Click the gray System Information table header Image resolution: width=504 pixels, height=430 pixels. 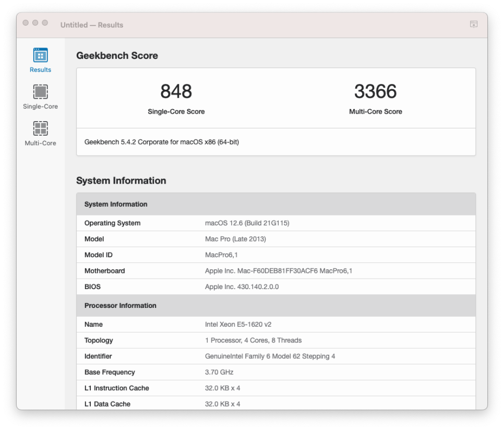pos(276,204)
